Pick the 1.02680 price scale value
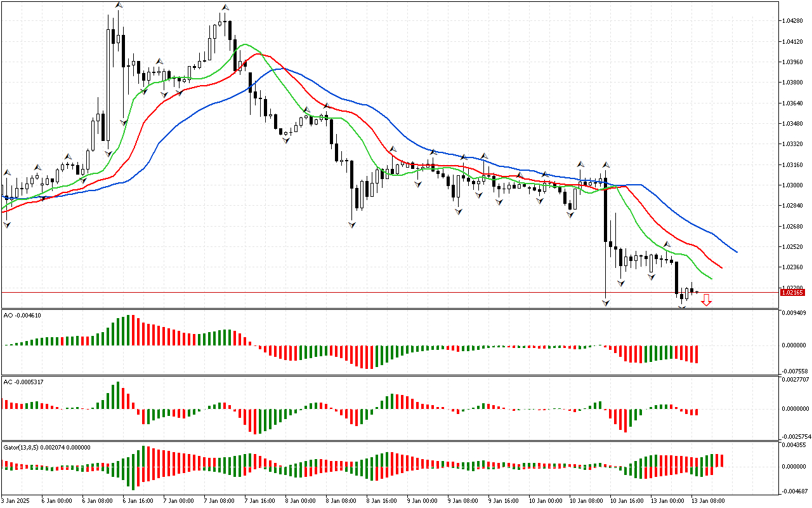Viewport: 812px width, 508px height. tap(794, 226)
